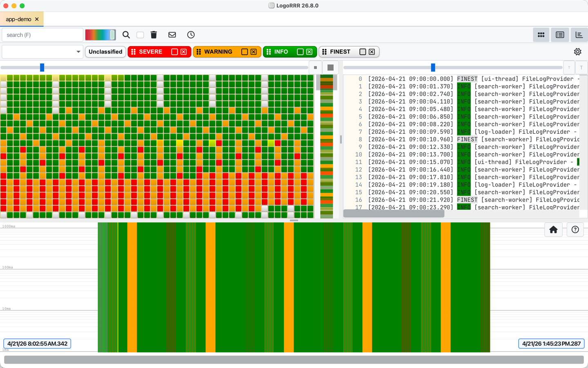
Task: Focus the search (F) input field
Action: coord(42,35)
